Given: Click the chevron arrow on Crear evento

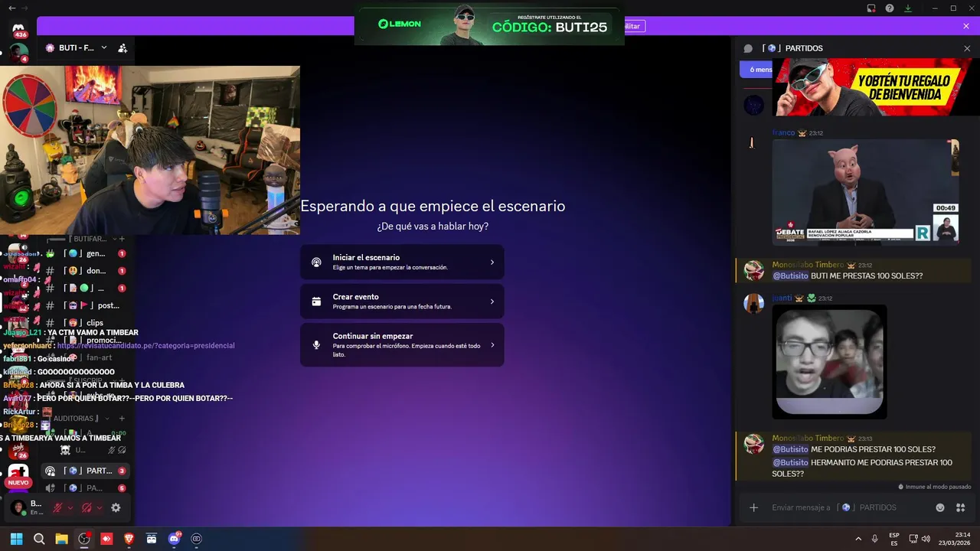Looking at the screenshot, I should pos(492,302).
